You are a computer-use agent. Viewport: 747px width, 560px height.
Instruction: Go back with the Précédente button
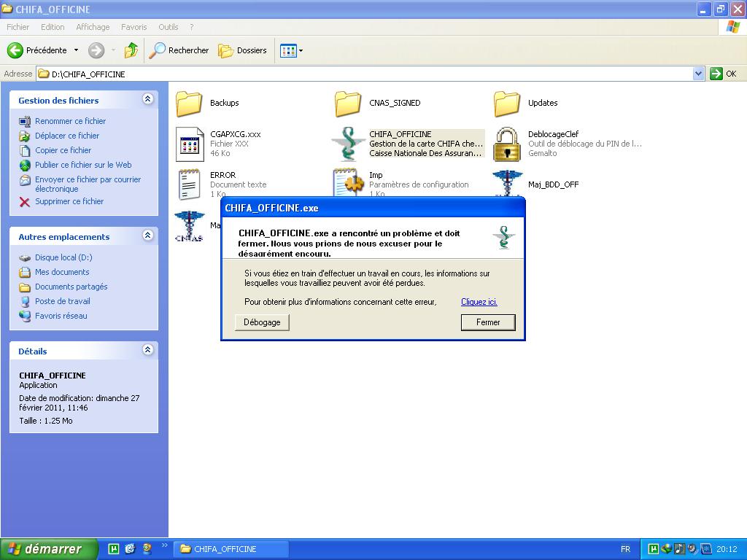36,50
